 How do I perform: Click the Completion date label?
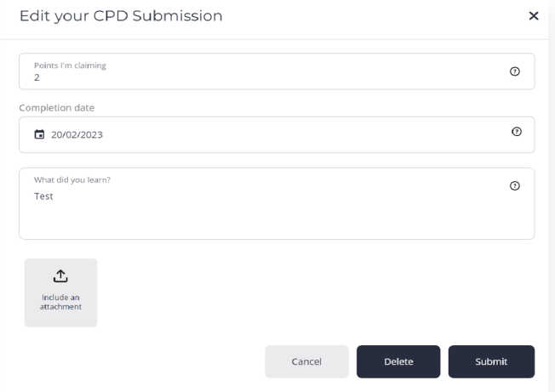[57, 108]
